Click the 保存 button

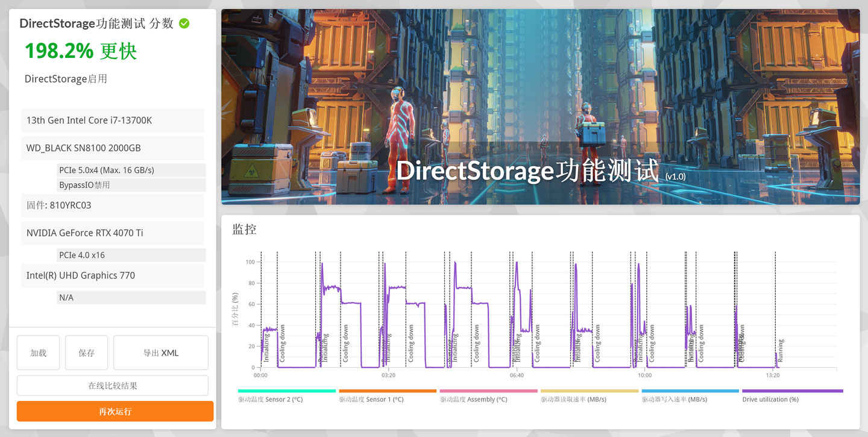(x=86, y=353)
